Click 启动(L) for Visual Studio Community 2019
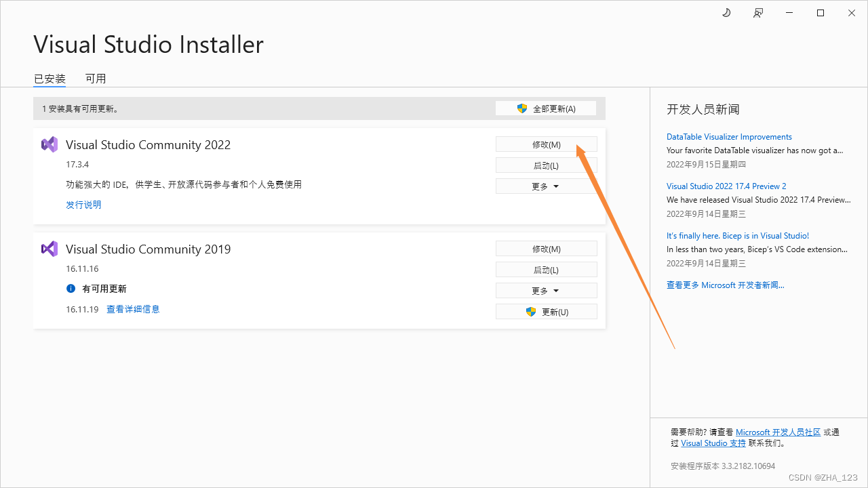Screen dimensions: 868x488 547,270
